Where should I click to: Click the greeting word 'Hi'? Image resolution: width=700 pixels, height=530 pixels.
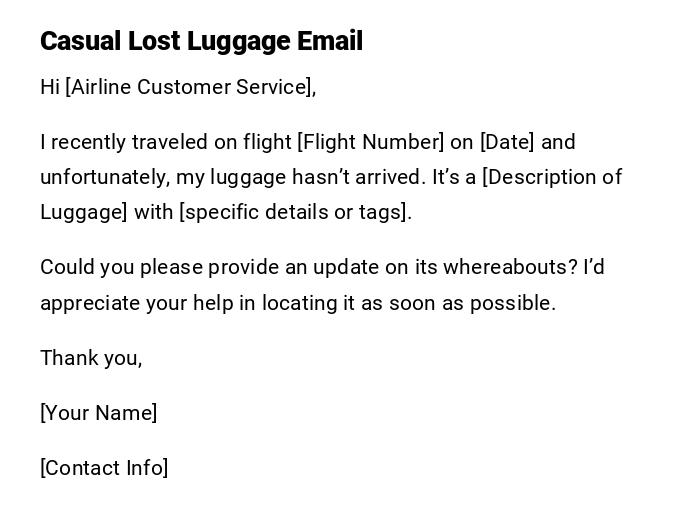tap(50, 87)
